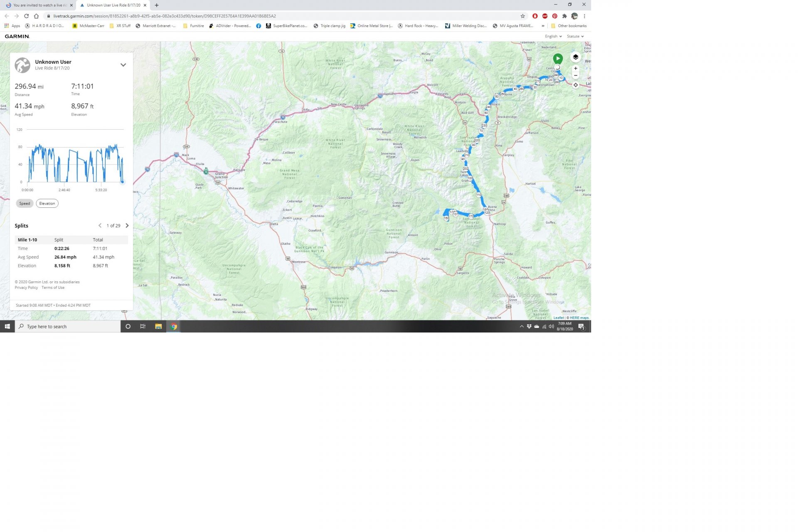The width and height of the screenshot is (798, 532).
Task: Switch chart to Speed view
Action: (25, 203)
